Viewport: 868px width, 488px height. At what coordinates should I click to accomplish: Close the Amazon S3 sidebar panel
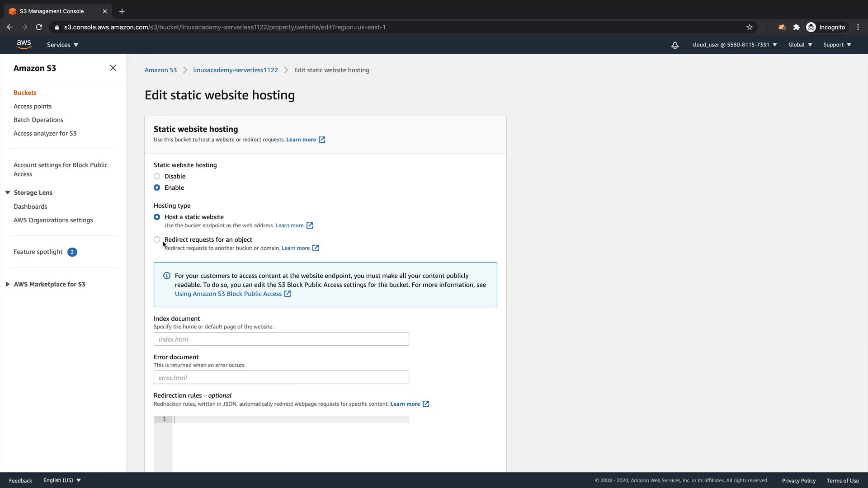(113, 68)
